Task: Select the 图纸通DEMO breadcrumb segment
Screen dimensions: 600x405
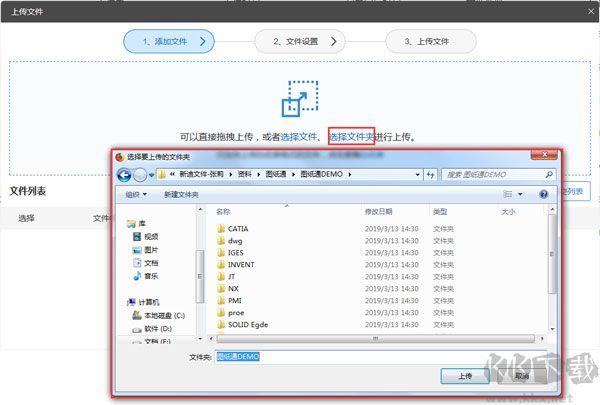Action: point(321,174)
